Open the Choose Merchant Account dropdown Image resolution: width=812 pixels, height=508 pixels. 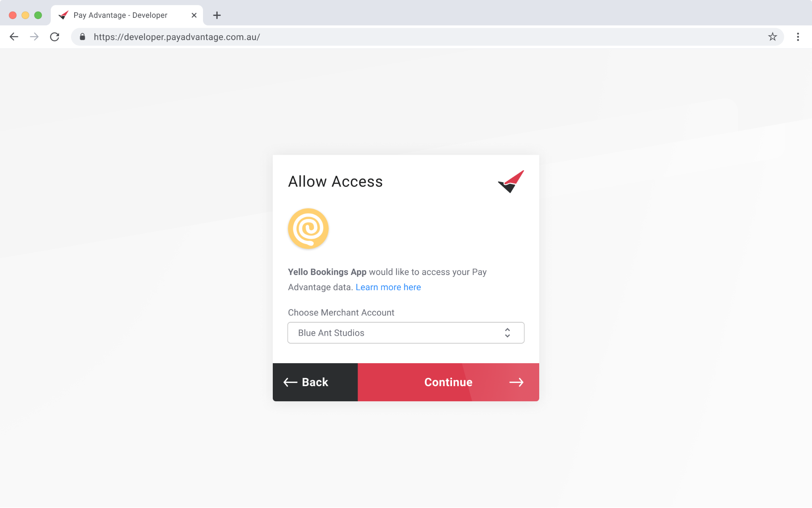pyautogui.click(x=400, y=333)
